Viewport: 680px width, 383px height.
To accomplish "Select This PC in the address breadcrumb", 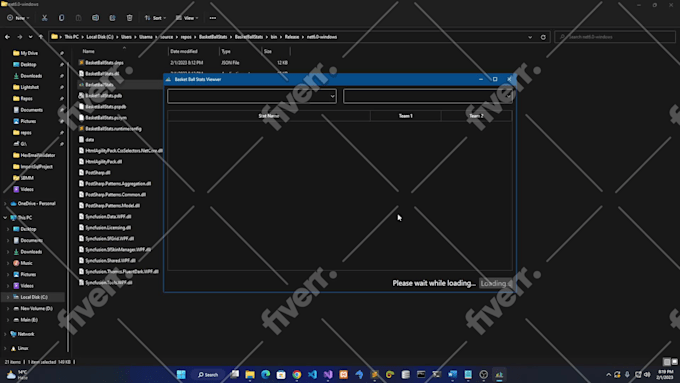I will point(72,37).
